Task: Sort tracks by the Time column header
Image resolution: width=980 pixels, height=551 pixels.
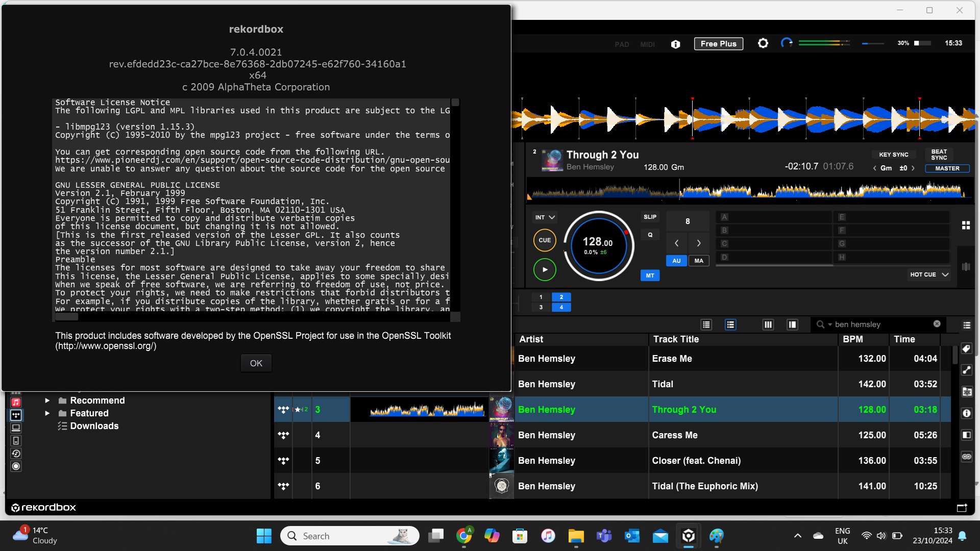Action: [x=915, y=339]
